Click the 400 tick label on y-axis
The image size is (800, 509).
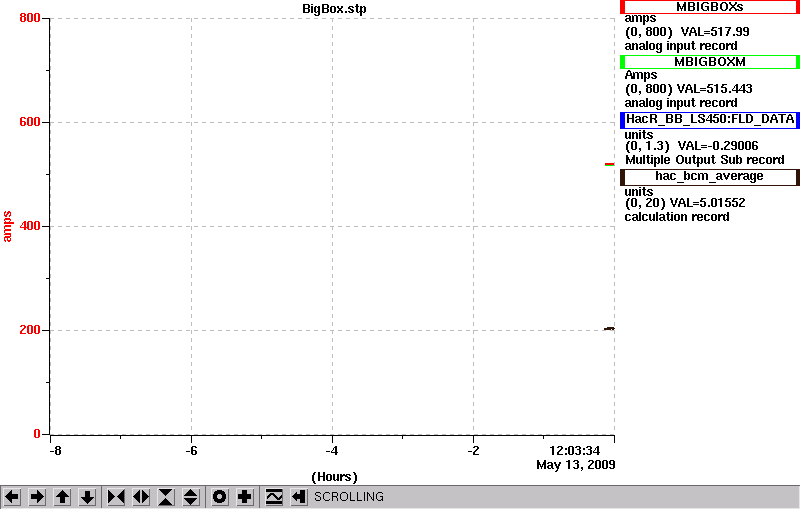(30, 226)
